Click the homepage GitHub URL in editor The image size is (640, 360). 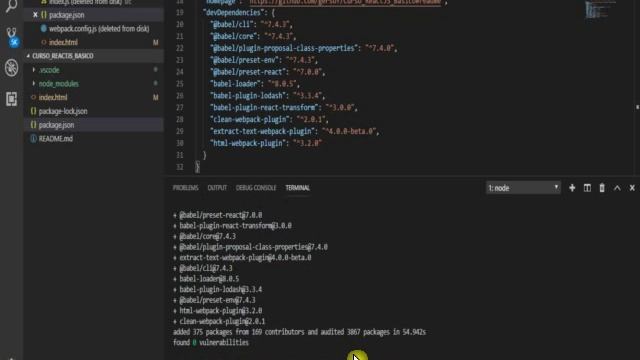(x=345, y=2)
